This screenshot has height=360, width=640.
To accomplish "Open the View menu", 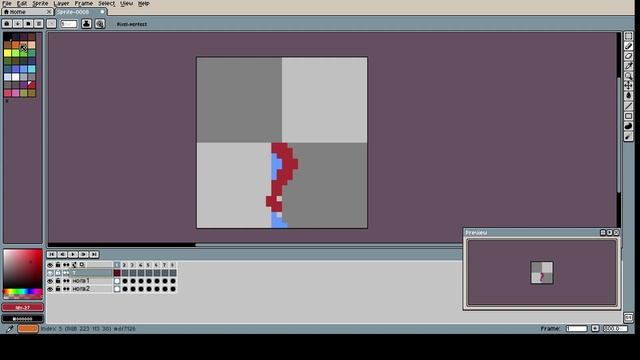I will (126, 3).
